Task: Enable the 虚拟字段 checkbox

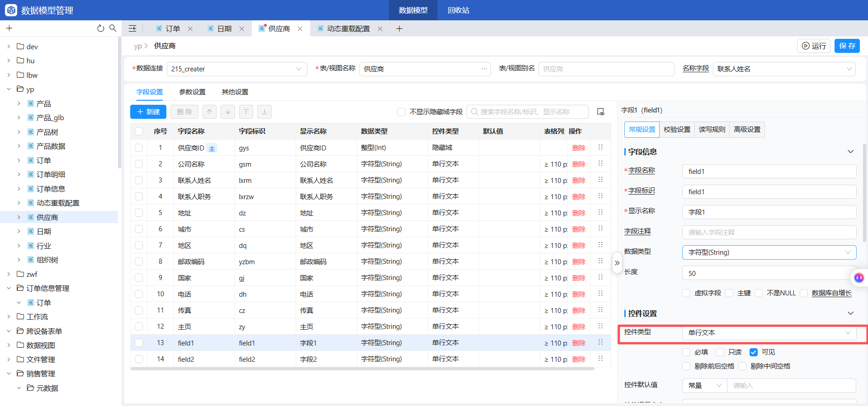Action: click(686, 293)
